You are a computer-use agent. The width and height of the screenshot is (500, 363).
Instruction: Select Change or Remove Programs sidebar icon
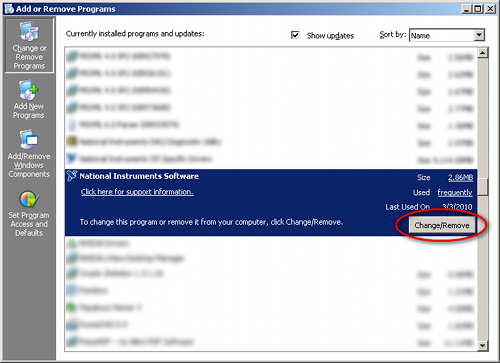tap(29, 45)
